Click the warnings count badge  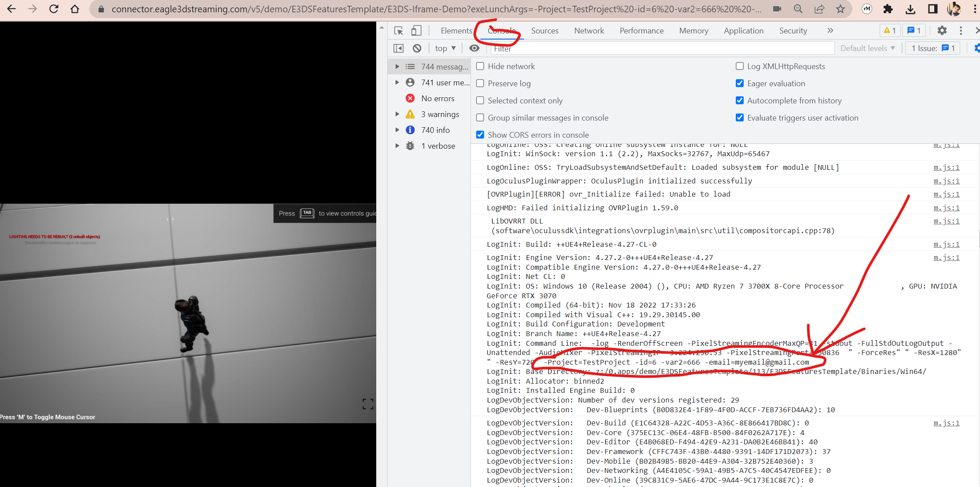[x=890, y=30]
